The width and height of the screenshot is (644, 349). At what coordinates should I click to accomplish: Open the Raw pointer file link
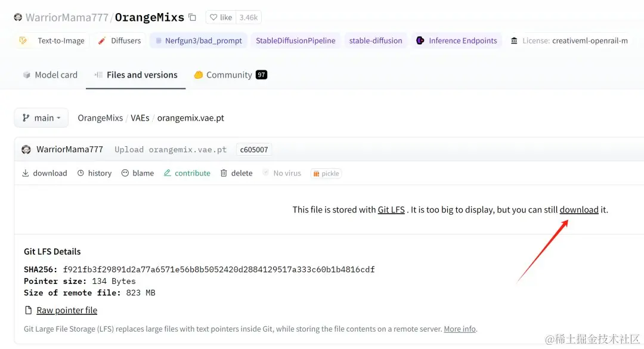click(x=67, y=310)
